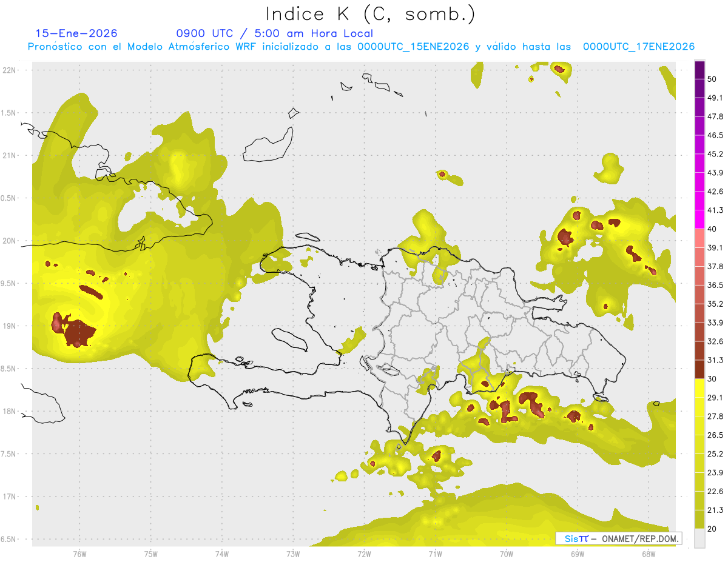Click the '69W' longitude label

[578, 554]
